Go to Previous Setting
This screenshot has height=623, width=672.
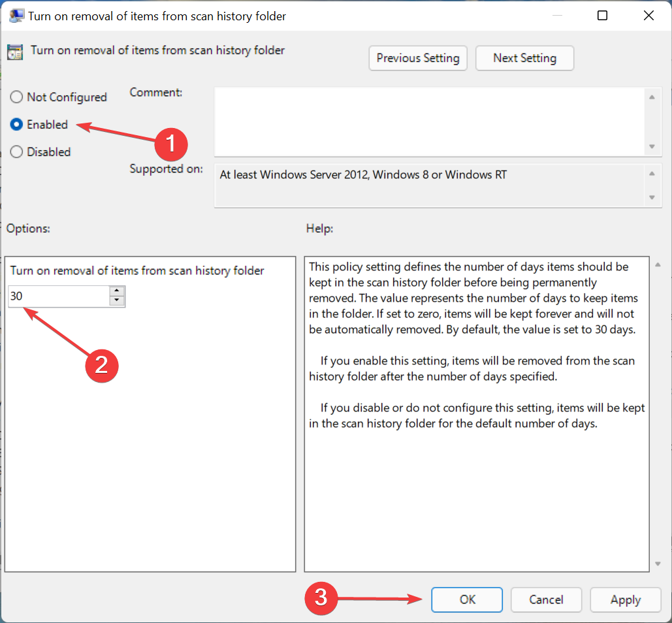[418, 58]
